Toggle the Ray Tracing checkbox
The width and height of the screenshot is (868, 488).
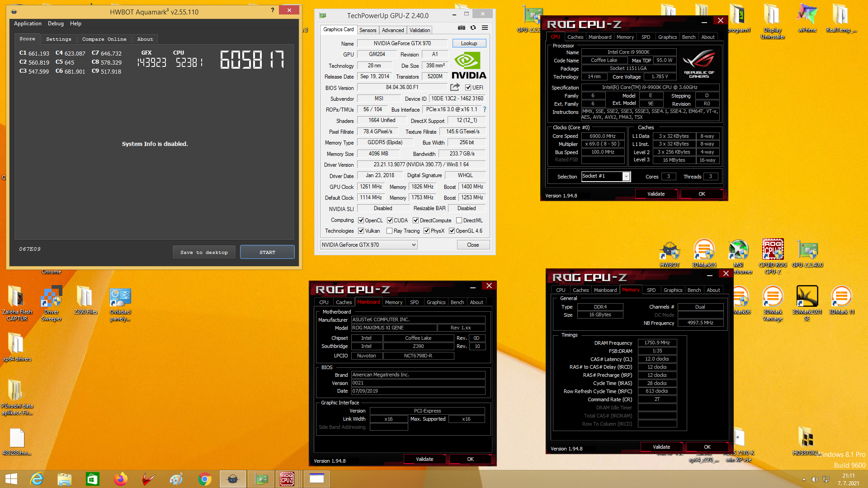(389, 231)
